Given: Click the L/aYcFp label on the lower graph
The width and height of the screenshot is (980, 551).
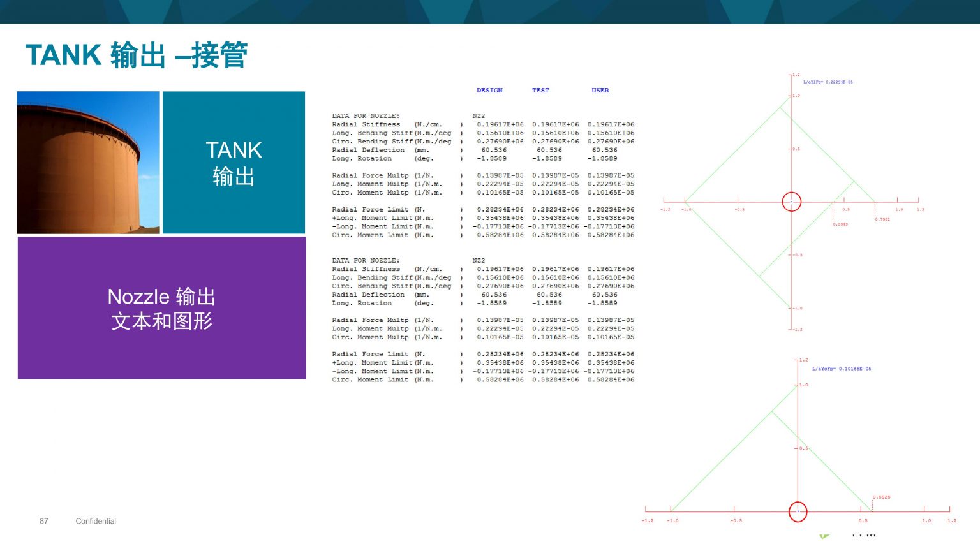Looking at the screenshot, I should [841, 369].
